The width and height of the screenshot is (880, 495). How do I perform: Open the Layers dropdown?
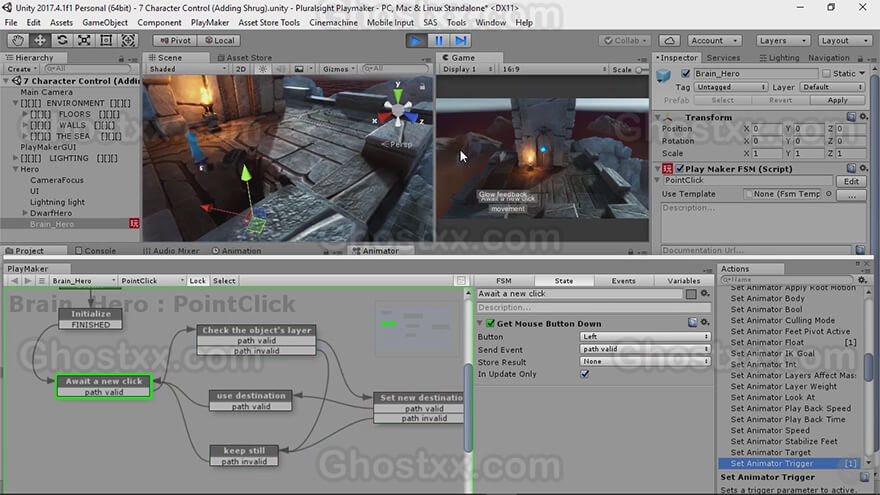783,40
